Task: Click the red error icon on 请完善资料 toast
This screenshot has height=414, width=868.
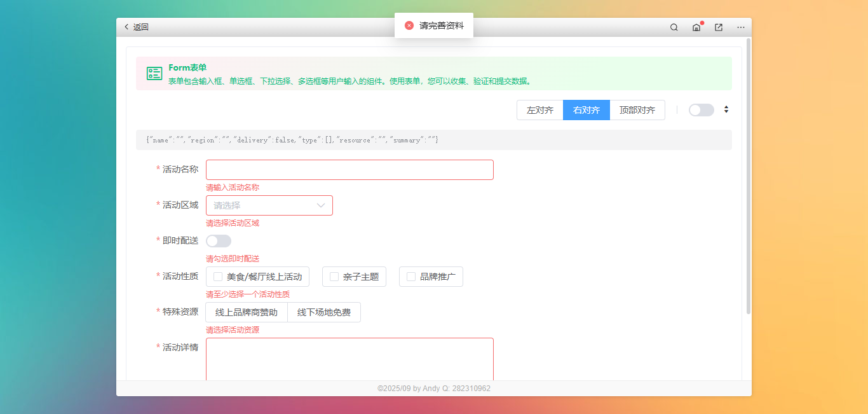Action: [x=409, y=25]
